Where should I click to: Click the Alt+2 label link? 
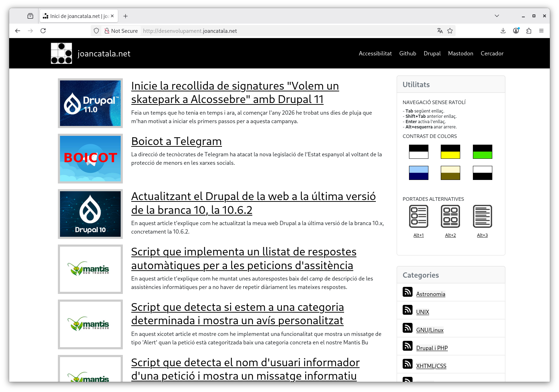[x=451, y=235]
